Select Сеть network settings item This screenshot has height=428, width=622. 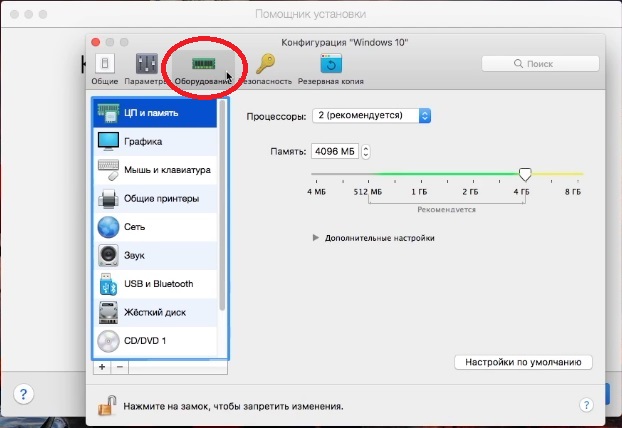click(136, 227)
